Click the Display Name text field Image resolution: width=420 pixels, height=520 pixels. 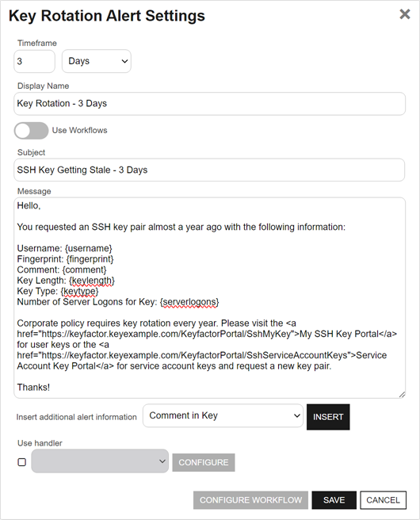(209, 104)
